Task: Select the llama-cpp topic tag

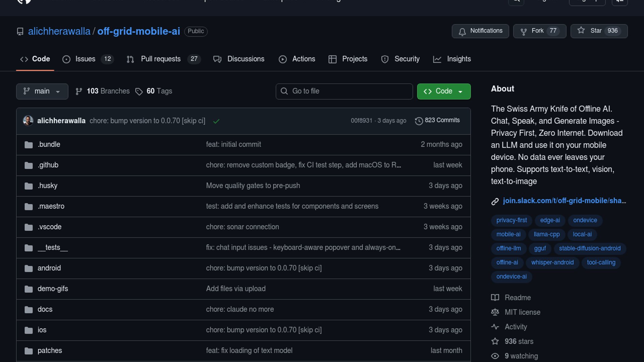Action: (546, 234)
